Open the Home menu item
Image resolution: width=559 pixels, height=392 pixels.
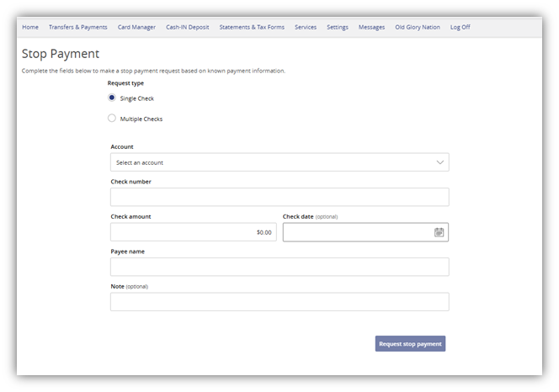[30, 27]
